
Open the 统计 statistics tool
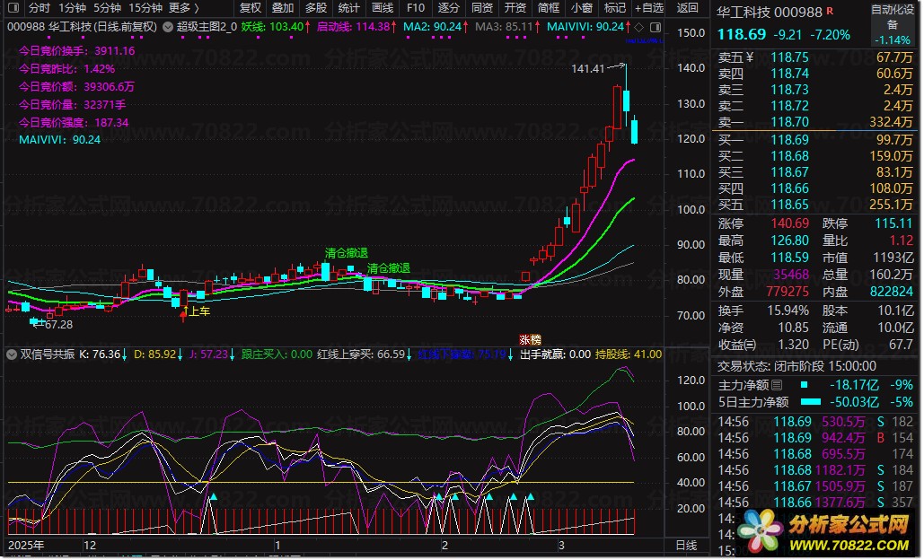(x=348, y=8)
